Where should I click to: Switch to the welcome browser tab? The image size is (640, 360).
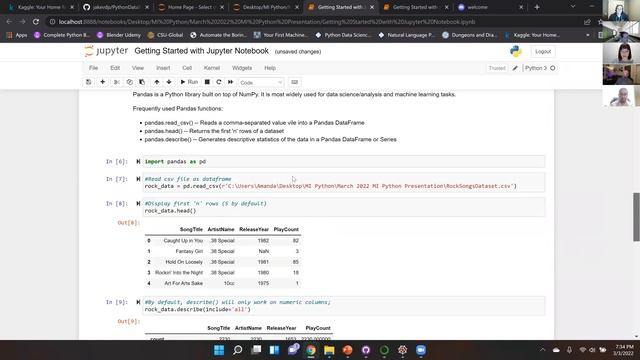[491, 7]
